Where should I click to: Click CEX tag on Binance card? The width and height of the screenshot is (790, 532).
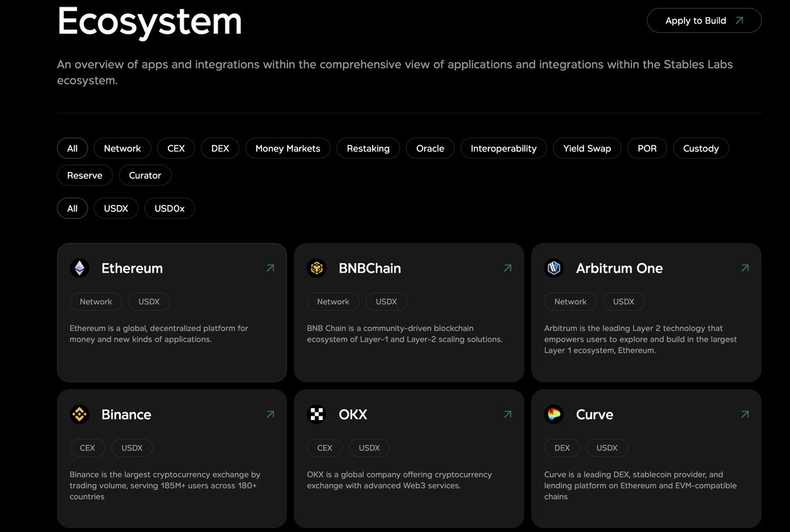[x=88, y=448]
